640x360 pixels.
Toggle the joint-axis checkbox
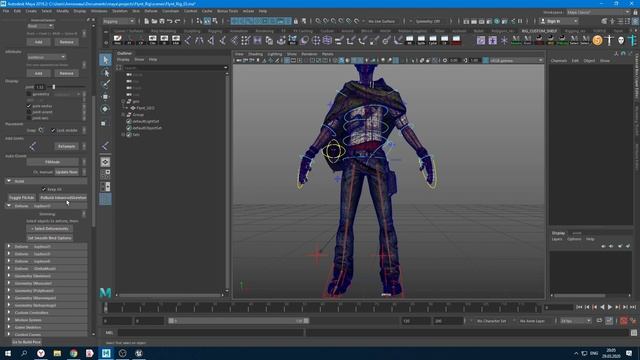[x=29, y=118]
